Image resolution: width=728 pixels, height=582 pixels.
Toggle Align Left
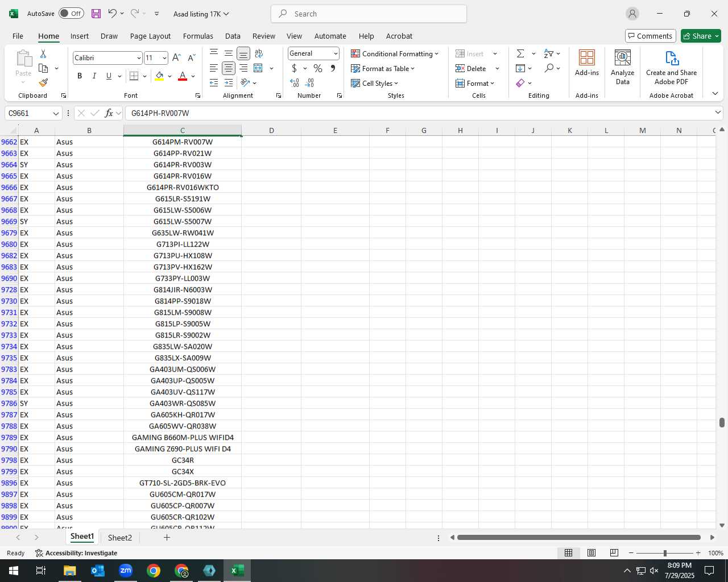coord(214,68)
